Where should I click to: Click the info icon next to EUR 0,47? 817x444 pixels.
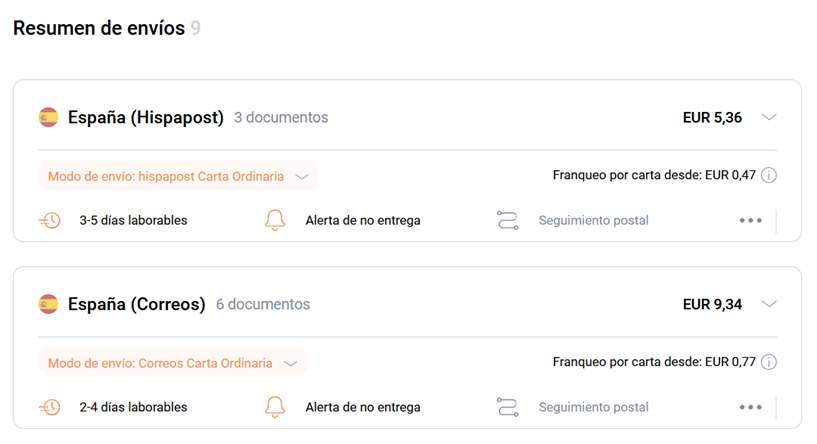pos(769,175)
